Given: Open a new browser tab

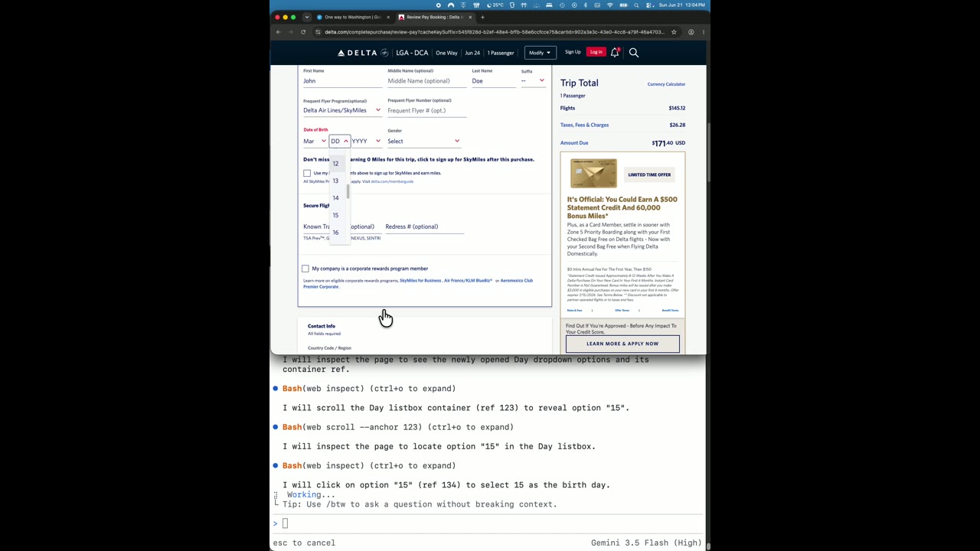Looking at the screenshot, I should pyautogui.click(x=482, y=17).
